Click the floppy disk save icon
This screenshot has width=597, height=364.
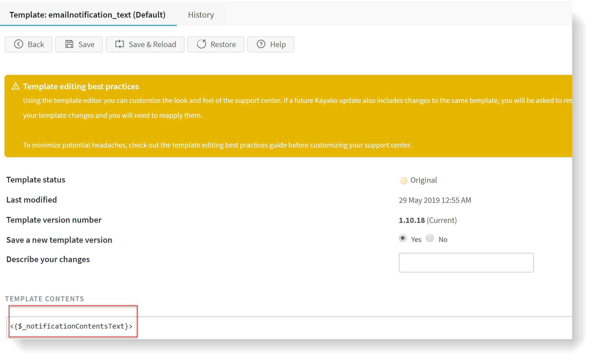click(69, 44)
